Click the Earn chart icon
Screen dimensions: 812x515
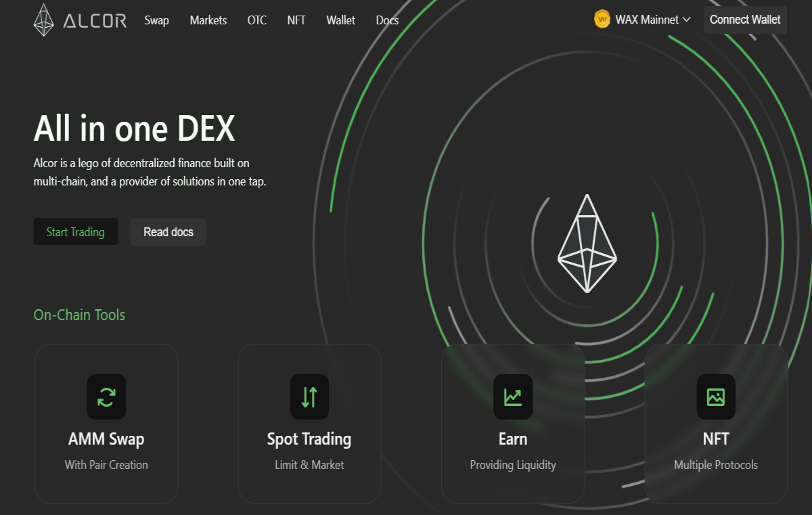click(x=513, y=397)
